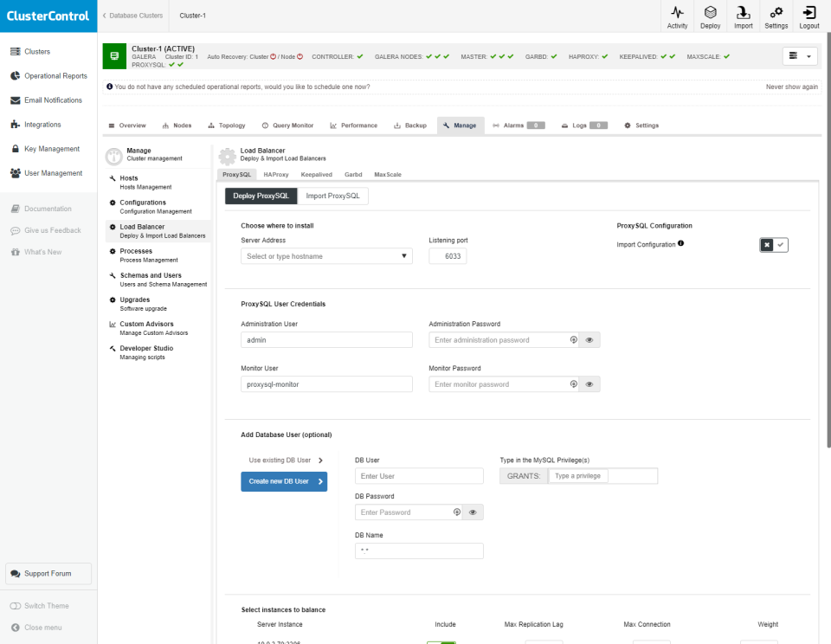
Task: Click Create new DB User button
Action: 284,481
